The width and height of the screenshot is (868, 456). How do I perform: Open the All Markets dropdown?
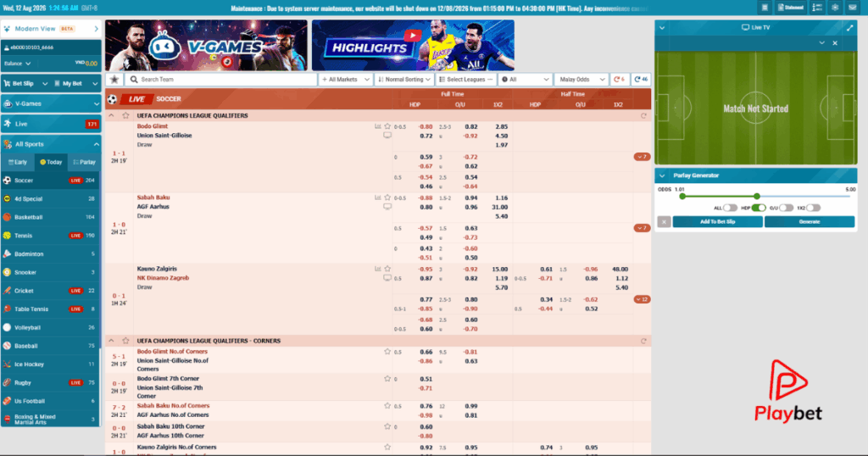(346, 79)
